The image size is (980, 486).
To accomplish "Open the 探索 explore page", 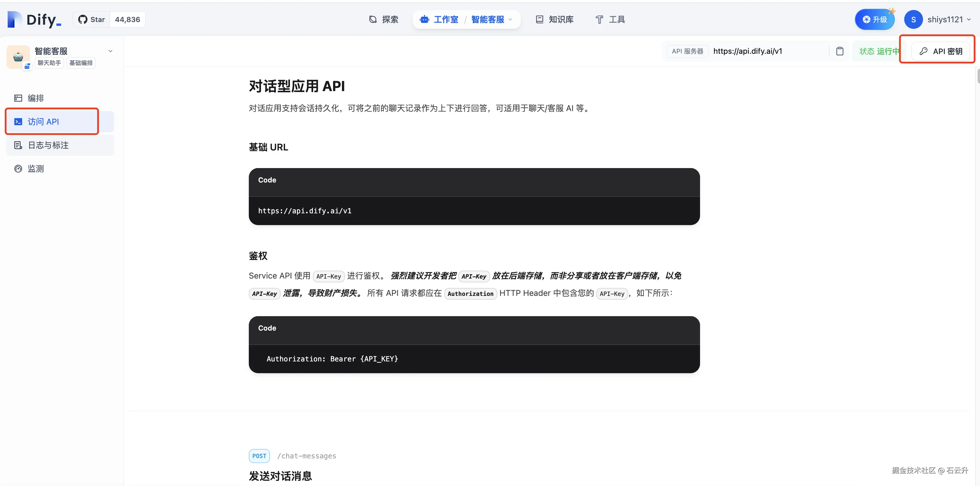I will click(384, 19).
